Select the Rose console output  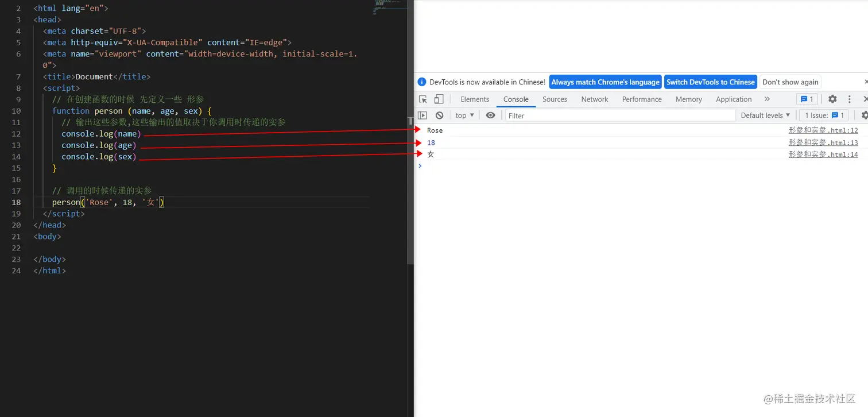pos(435,131)
